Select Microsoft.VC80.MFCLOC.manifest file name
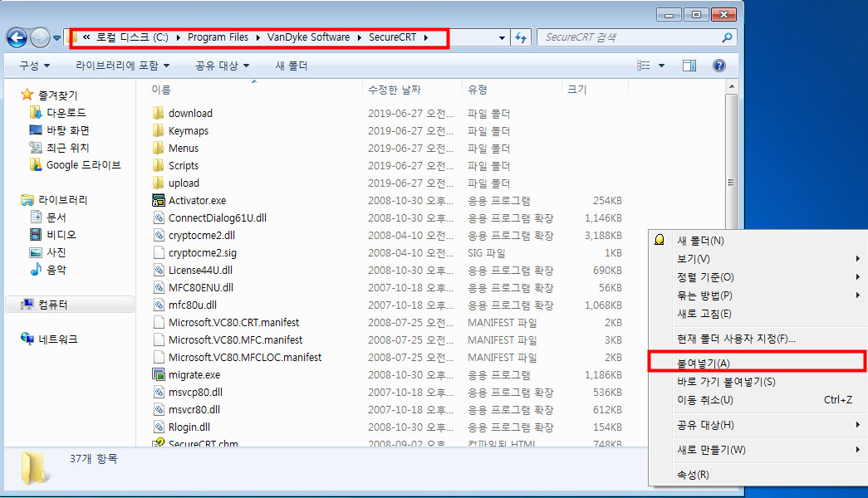Screen dimensions: 868x498 pyautogui.click(x=245, y=358)
